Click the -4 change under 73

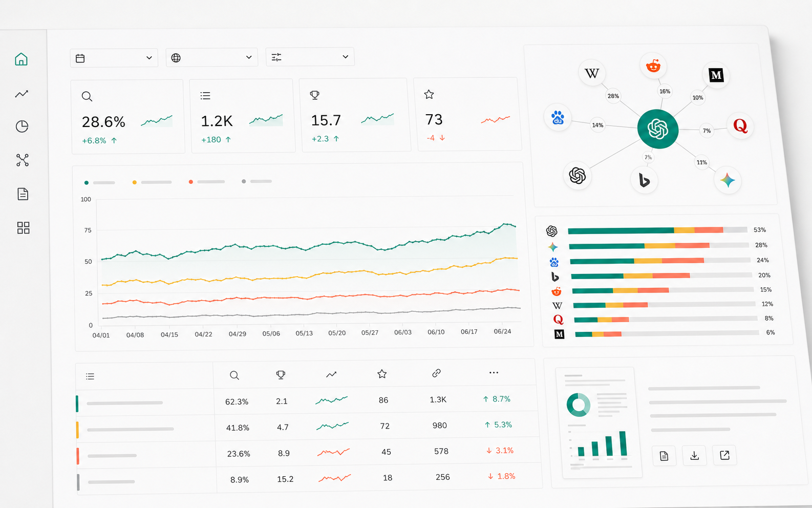tap(436, 138)
